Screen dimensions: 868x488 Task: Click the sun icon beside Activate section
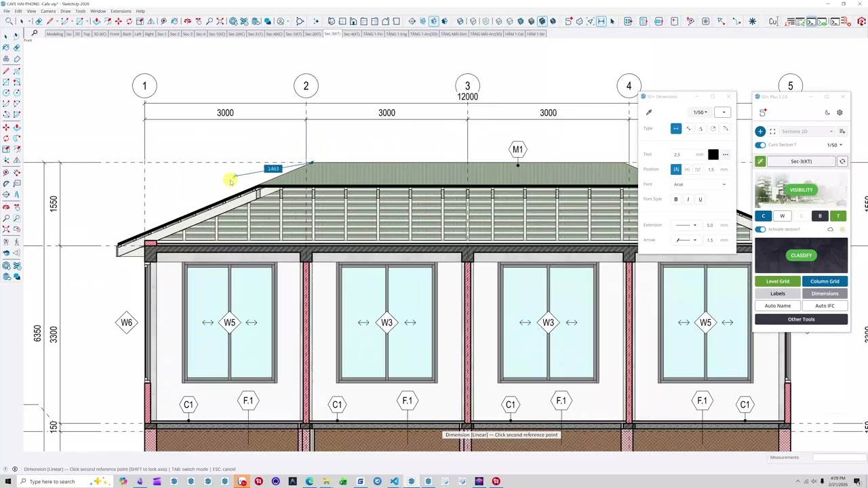point(842,230)
